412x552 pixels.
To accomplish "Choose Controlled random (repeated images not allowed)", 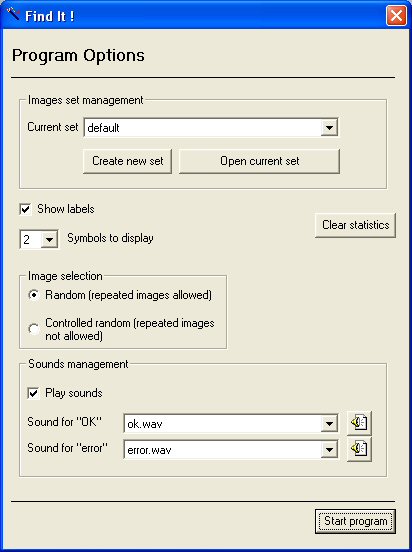I will point(34,329).
